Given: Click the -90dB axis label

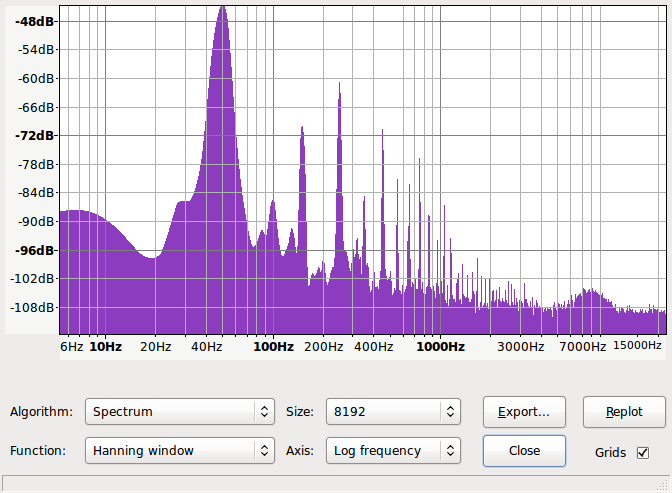Looking at the screenshot, I should [x=36, y=222].
